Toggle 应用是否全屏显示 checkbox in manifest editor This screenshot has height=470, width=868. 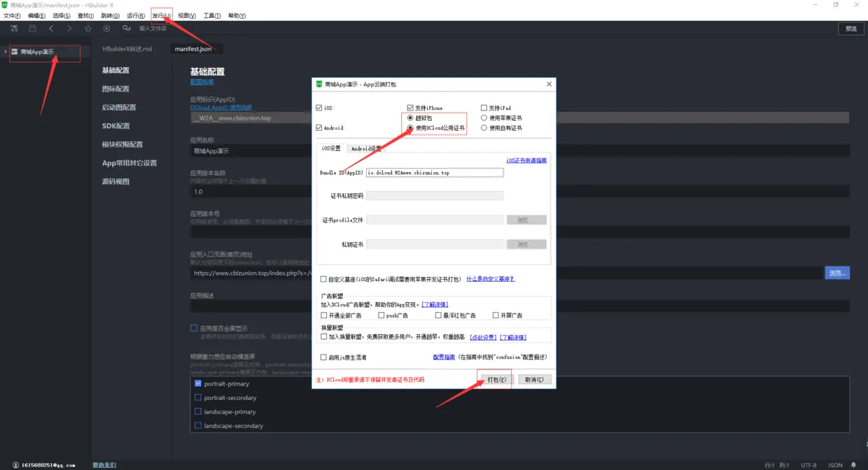coord(194,328)
